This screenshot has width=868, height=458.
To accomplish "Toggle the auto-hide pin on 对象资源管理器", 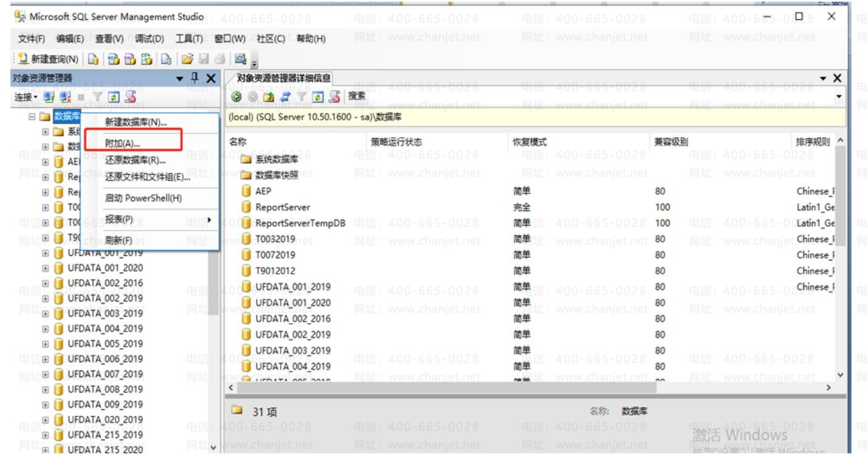I will [x=194, y=78].
